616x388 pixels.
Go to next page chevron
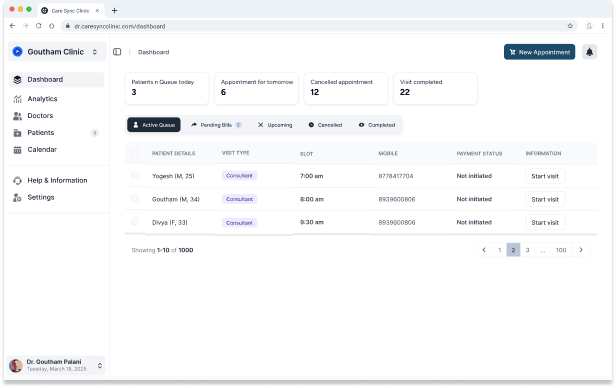(581, 250)
